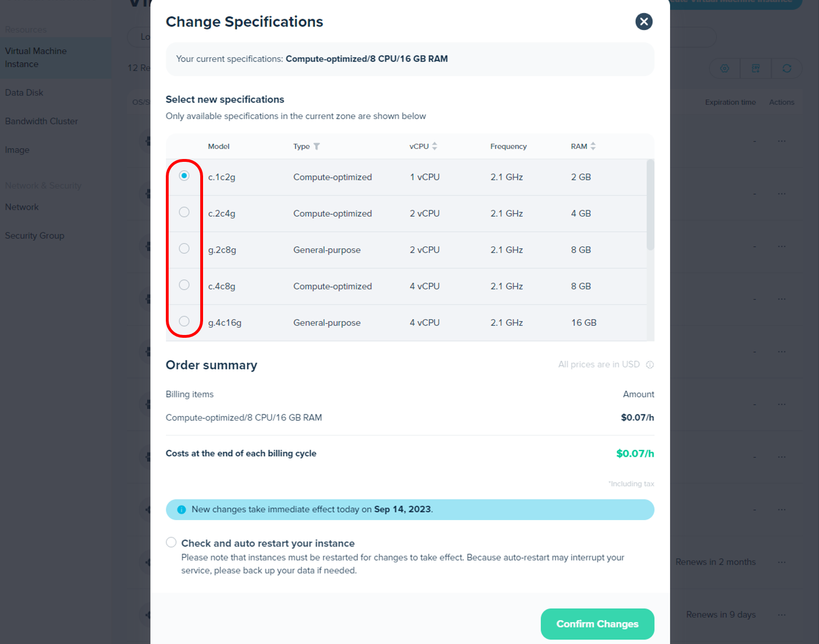Sort the table by RAM column

pyautogui.click(x=593, y=146)
